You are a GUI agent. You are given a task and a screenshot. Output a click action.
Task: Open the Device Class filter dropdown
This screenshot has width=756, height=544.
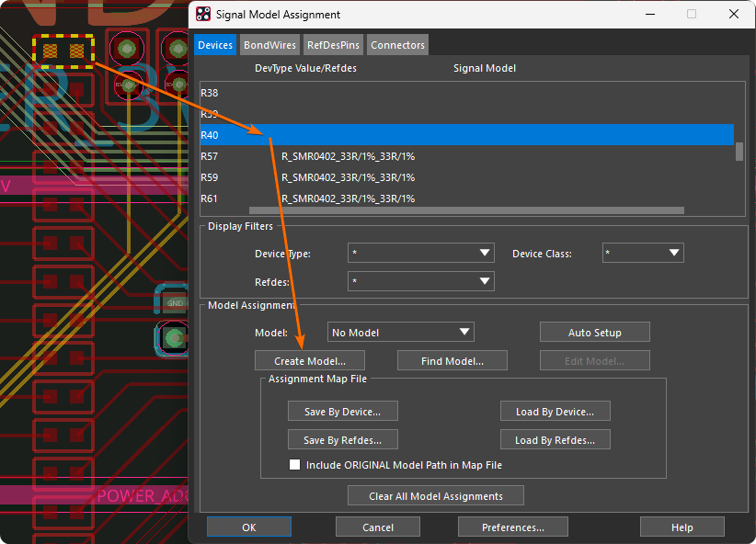(x=642, y=253)
